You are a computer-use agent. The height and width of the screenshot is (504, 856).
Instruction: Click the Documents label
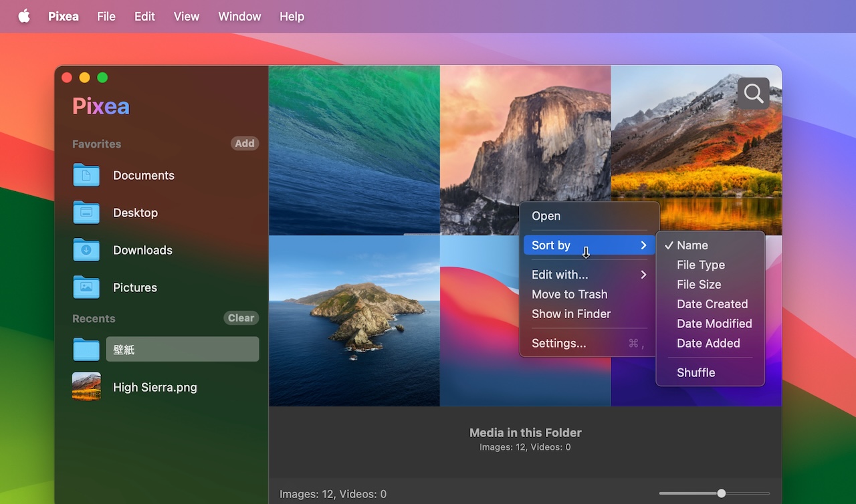(x=144, y=175)
